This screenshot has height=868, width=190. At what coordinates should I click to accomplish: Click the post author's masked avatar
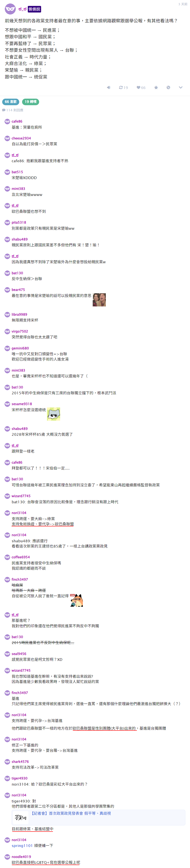pos(10,9)
